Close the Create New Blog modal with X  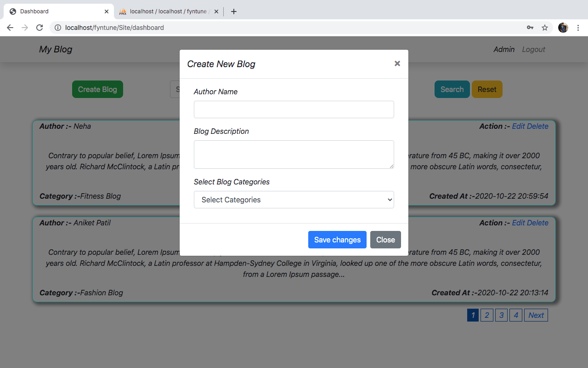coord(397,63)
